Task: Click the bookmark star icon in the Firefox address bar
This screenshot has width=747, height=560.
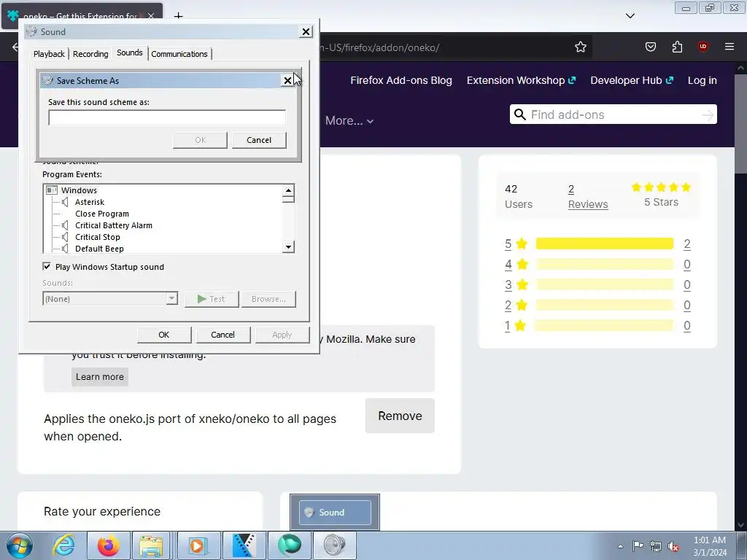Action: pyautogui.click(x=580, y=47)
